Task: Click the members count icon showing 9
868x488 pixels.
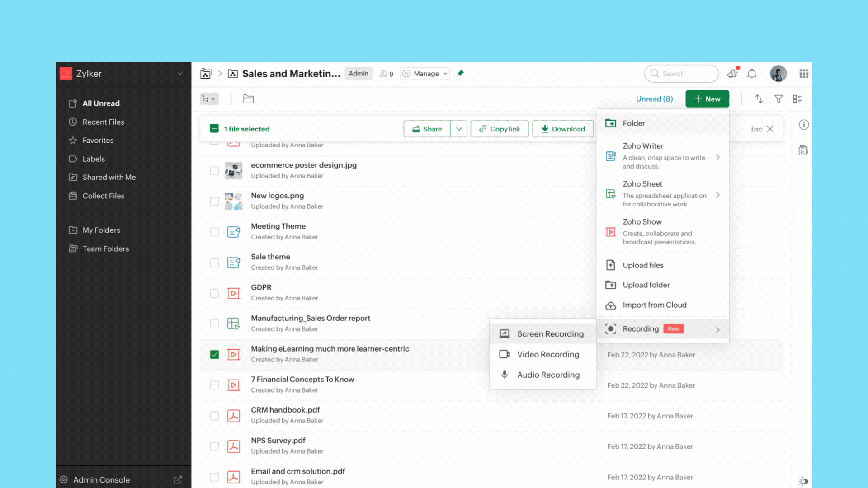Action: coord(386,74)
